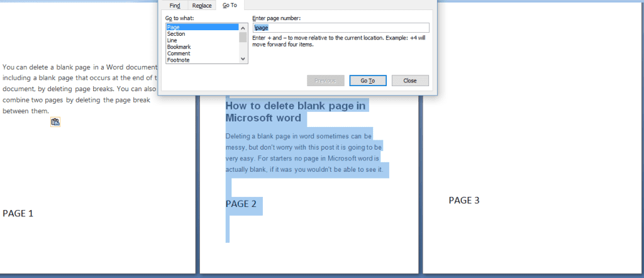644x278 pixels.
Task: Pick Comment from the Go to list
Action: pos(203,53)
